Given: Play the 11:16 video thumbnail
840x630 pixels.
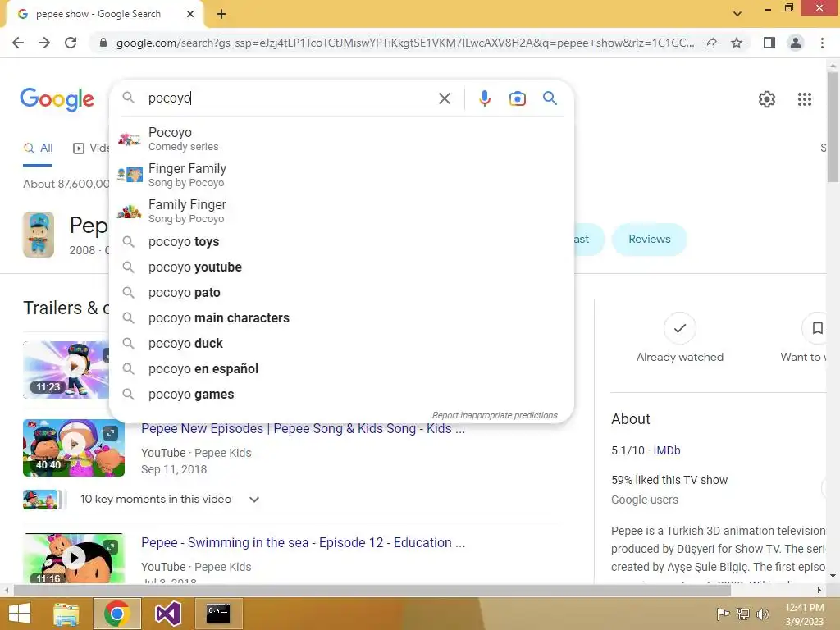Looking at the screenshot, I should 74,558.
